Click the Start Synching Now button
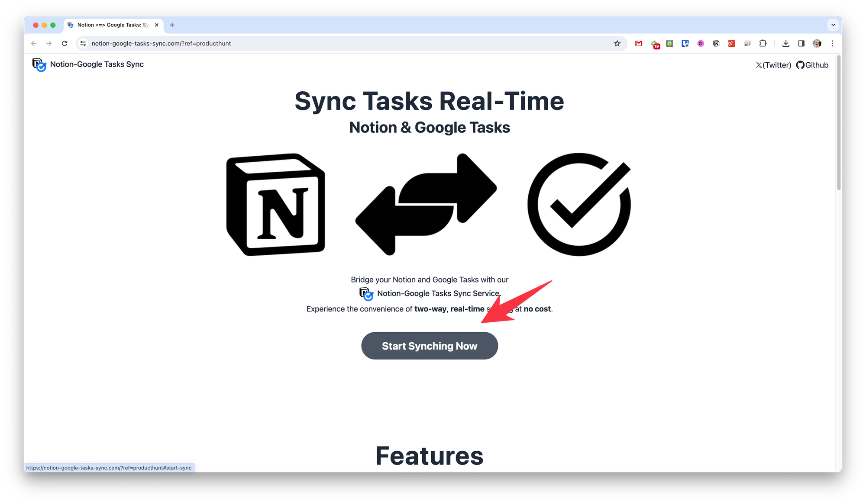 pos(429,346)
